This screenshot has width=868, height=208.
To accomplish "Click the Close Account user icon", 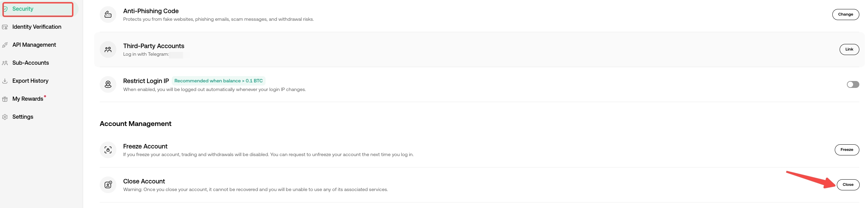I will coord(108,185).
